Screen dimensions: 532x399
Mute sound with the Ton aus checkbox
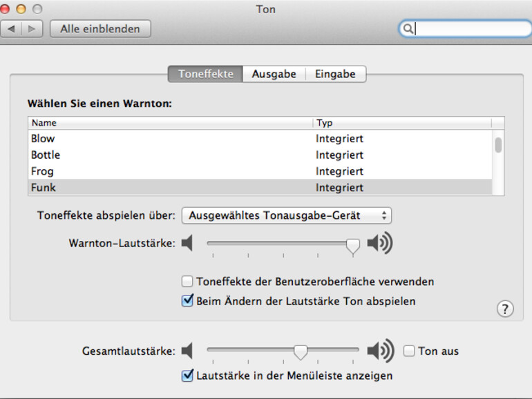pos(409,351)
